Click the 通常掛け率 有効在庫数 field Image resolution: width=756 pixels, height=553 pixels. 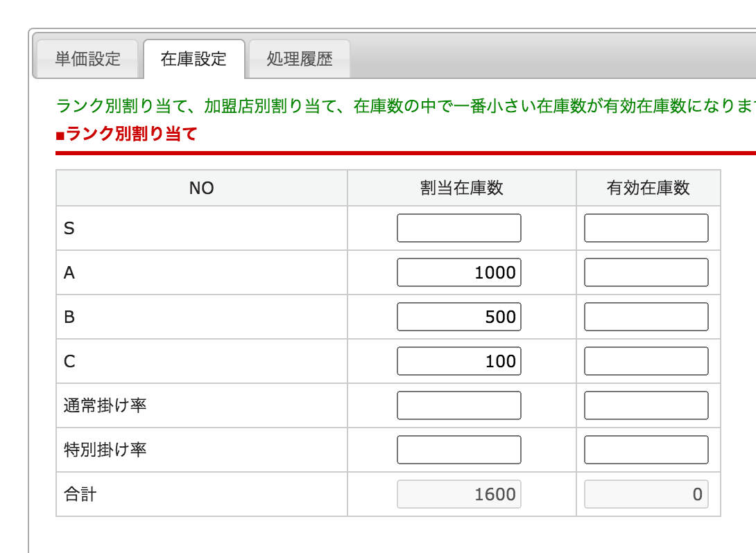point(646,405)
